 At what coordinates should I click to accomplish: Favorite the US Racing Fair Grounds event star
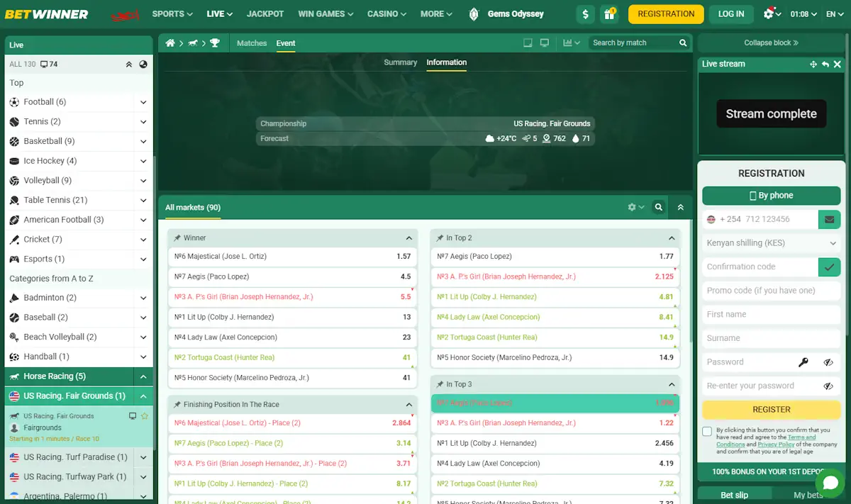[x=144, y=415]
